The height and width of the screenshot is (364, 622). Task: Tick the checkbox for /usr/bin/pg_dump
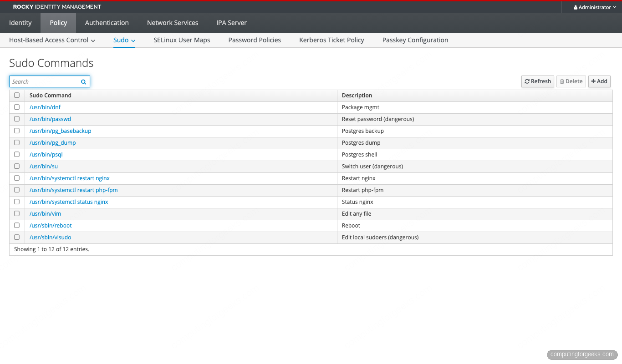pos(17,142)
